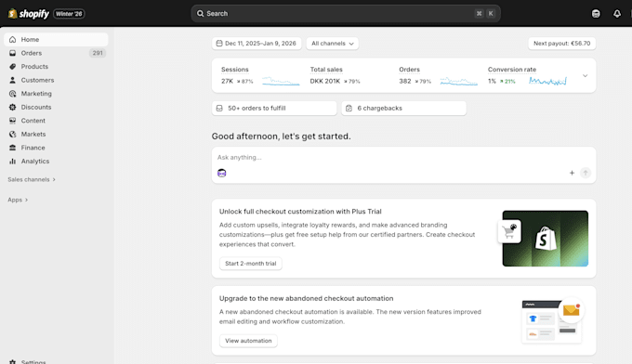The image size is (632, 364).
Task: Open Products in the sidebar
Action: [x=56, y=67]
